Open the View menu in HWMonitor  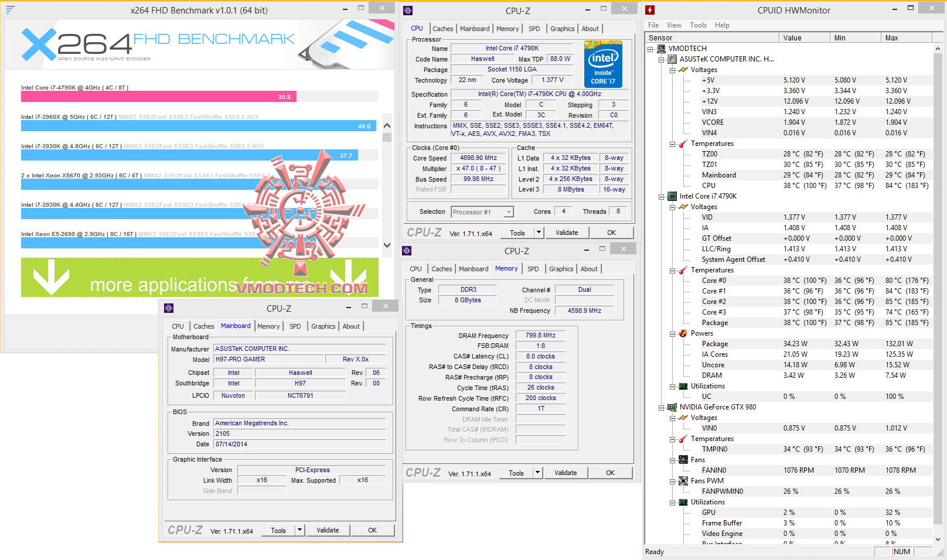pos(674,25)
